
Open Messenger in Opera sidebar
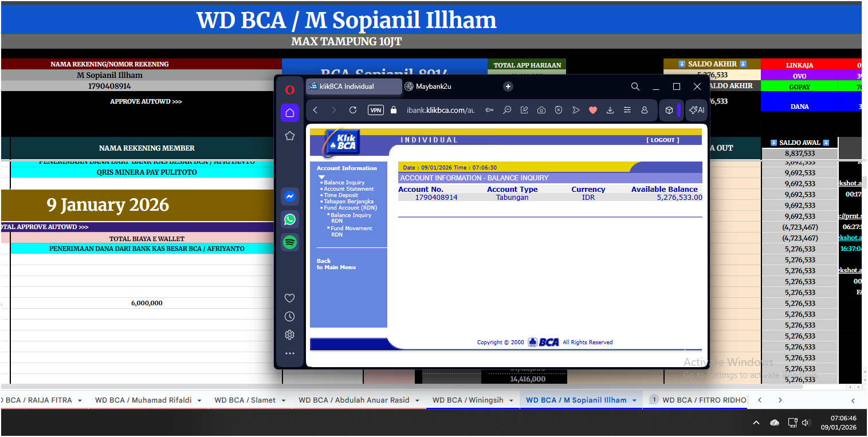pos(290,196)
